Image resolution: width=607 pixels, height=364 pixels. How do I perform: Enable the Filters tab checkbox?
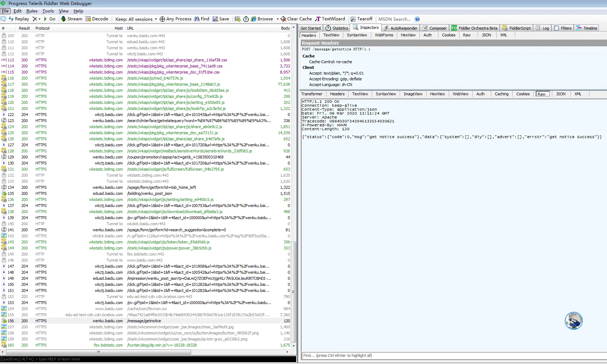(556, 28)
